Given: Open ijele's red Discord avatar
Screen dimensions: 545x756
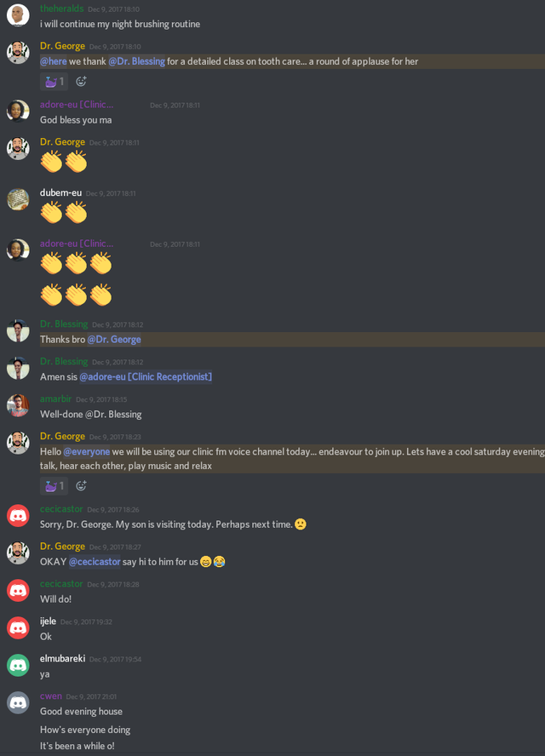Looking at the screenshot, I should point(19,627).
